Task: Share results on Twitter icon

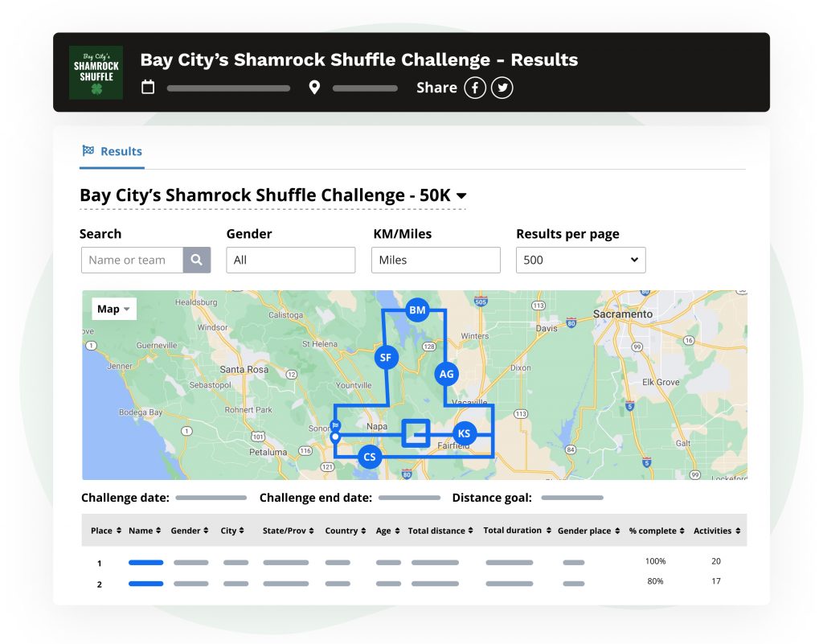Action: tap(502, 88)
